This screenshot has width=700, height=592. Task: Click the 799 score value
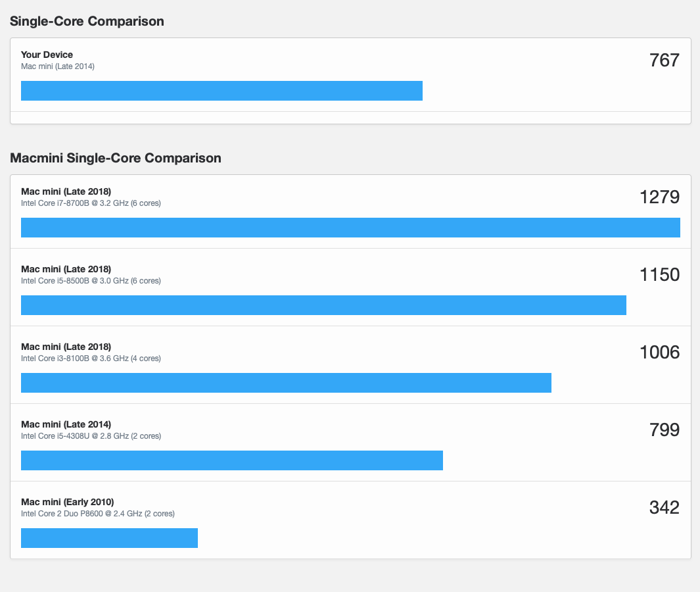coord(664,430)
